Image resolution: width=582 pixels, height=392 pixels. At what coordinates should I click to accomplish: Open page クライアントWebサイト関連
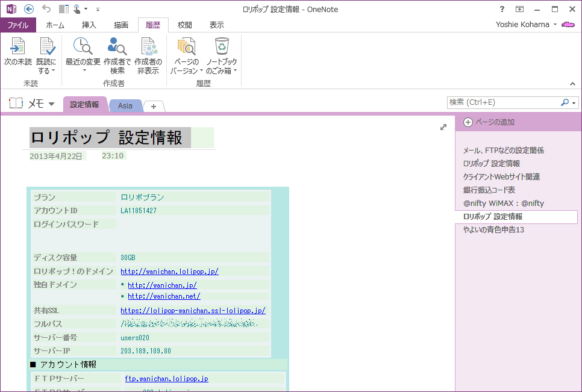pyautogui.click(x=501, y=177)
